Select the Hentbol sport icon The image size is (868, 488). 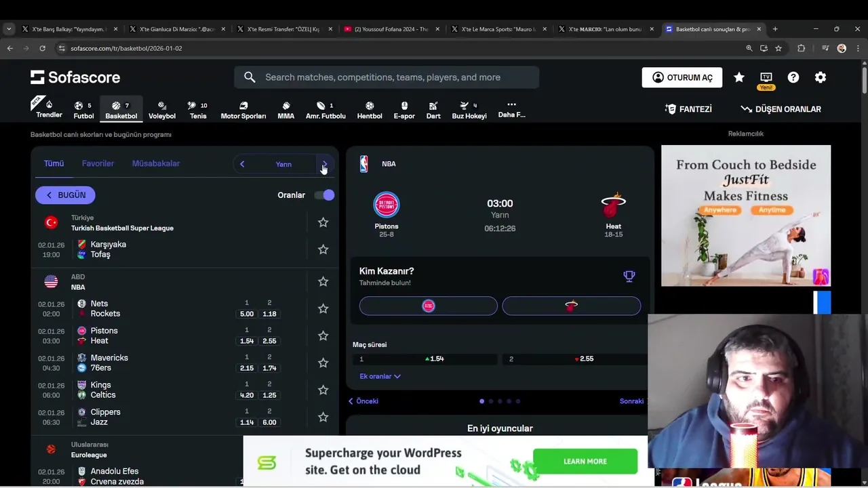pos(370,110)
